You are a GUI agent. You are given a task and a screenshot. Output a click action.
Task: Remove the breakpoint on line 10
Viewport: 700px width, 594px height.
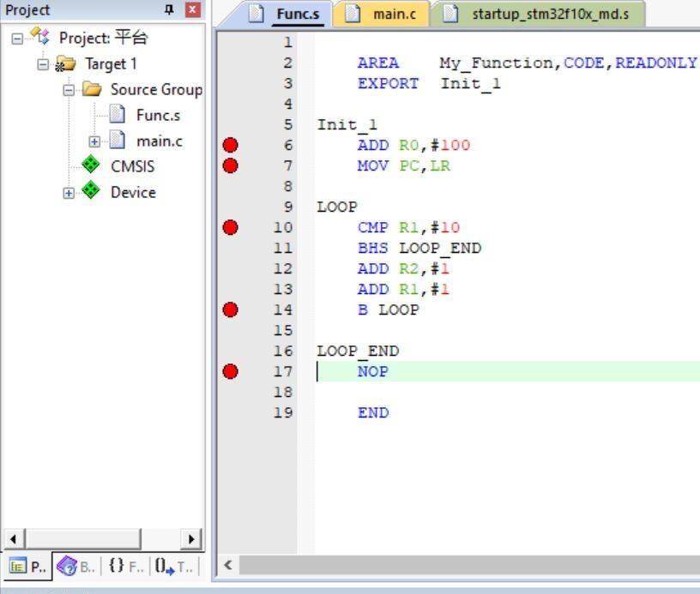231,227
